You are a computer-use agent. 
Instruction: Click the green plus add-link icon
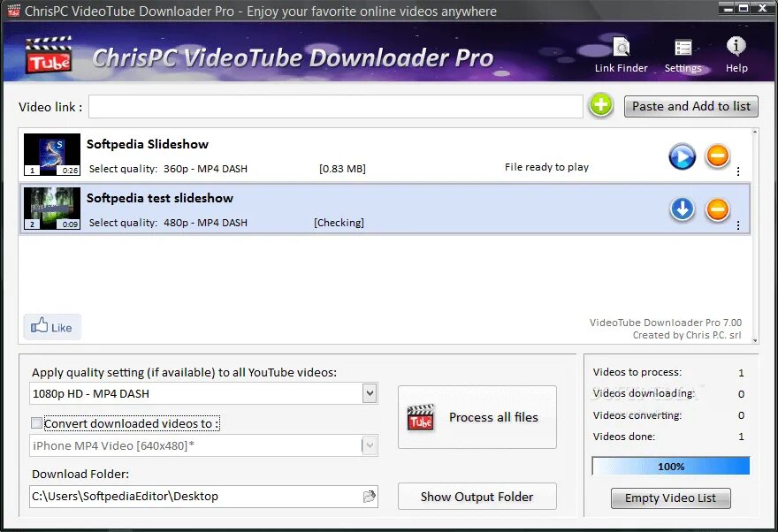click(x=601, y=106)
